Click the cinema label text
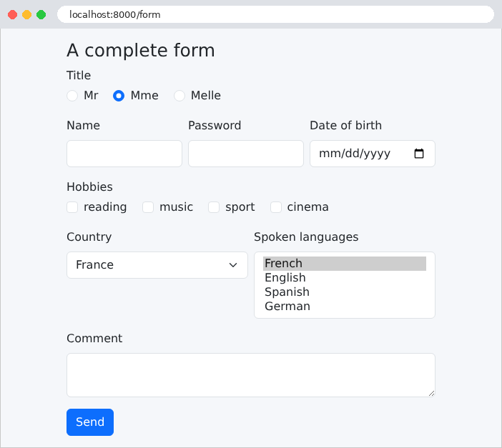Image resolution: width=502 pixels, height=448 pixels. [308, 207]
